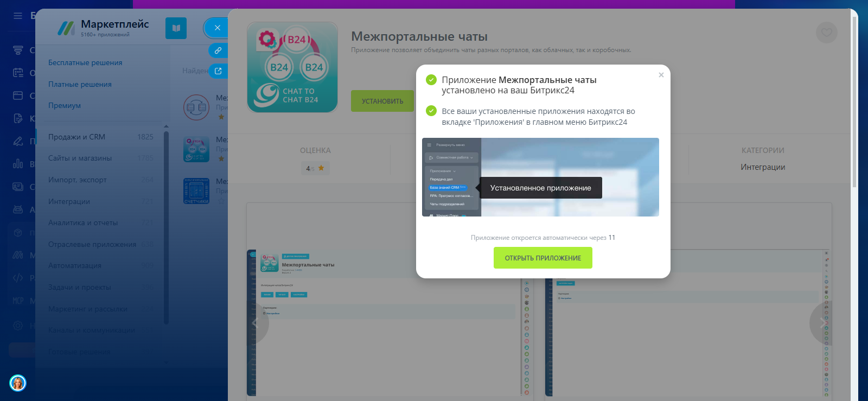Image resolution: width=868 pixels, height=401 pixels.
Task: Open the Marketplace book (catalog) icon
Action: pyautogui.click(x=176, y=28)
